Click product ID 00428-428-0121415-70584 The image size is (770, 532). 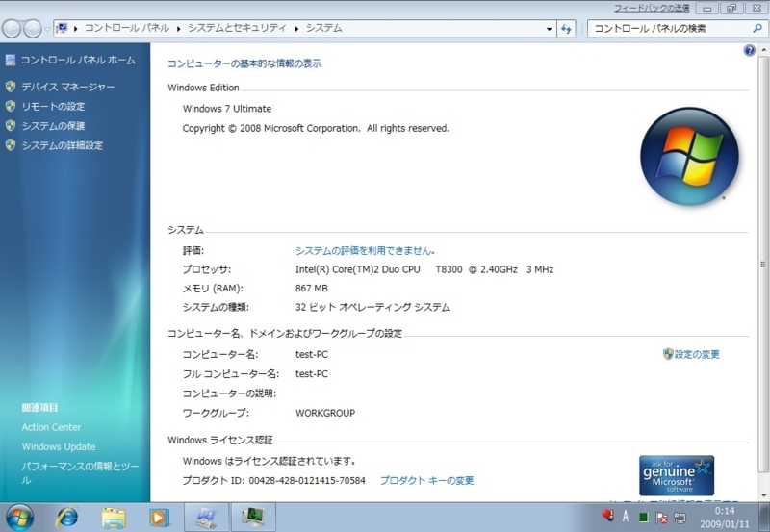click(307, 480)
